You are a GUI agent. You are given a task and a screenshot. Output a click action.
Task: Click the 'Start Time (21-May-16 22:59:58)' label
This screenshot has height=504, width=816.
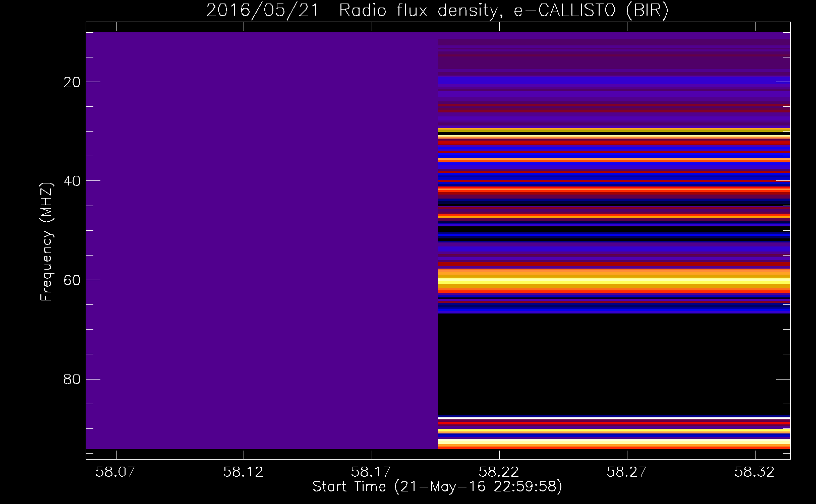coord(437,487)
